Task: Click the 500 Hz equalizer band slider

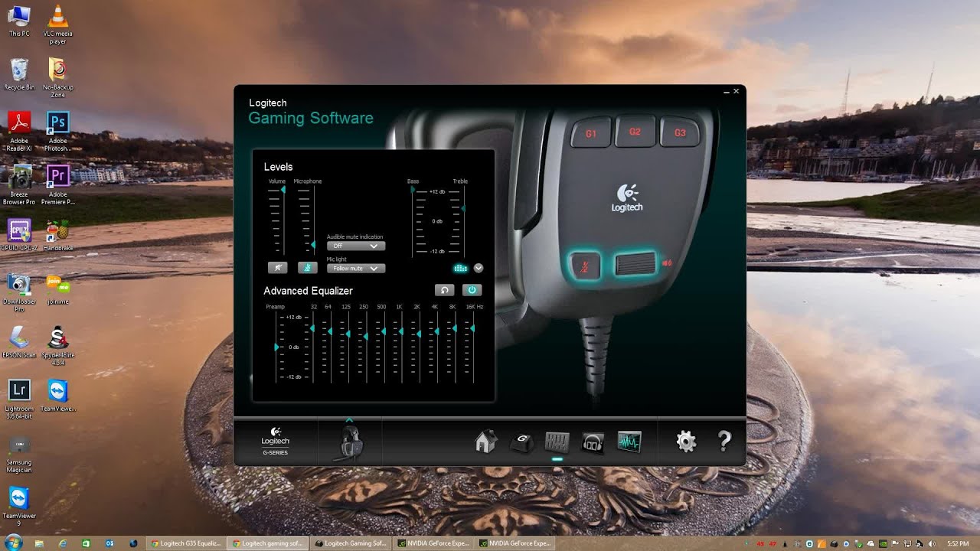Action: coord(384,331)
